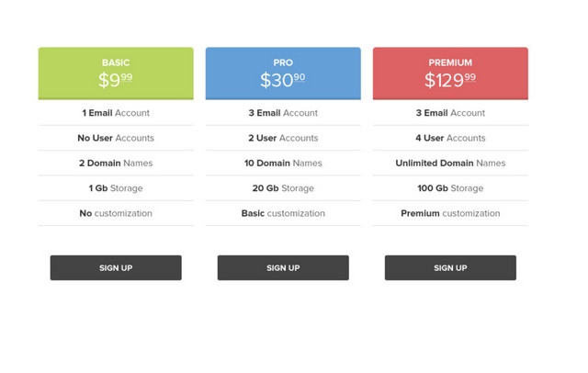
Task: Click the Basic plan Sign Up button
Action: (x=116, y=267)
